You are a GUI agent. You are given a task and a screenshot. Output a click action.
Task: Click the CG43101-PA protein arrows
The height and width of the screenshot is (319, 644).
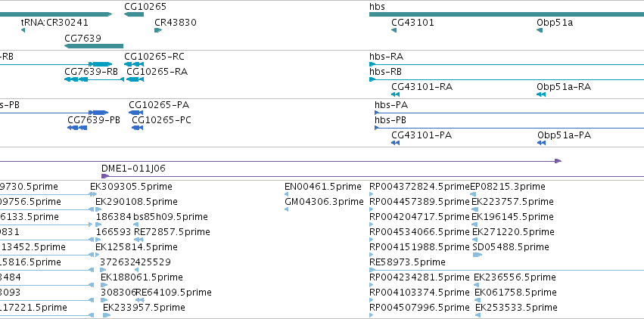pos(396,143)
